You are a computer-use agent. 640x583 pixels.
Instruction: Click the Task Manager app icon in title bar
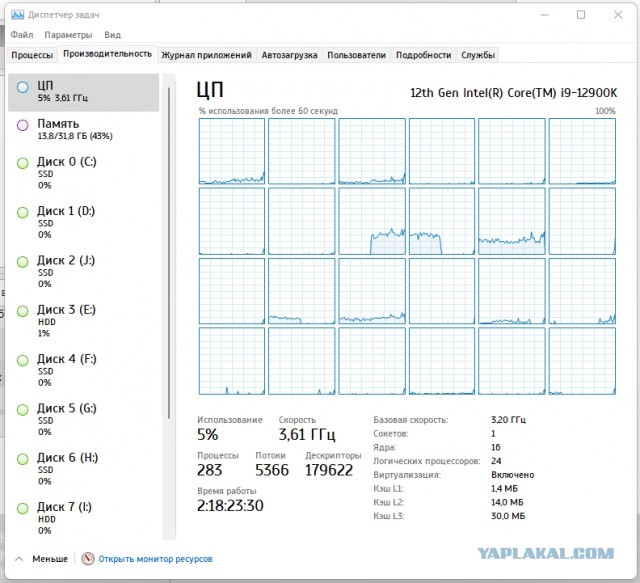coord(17,15)
